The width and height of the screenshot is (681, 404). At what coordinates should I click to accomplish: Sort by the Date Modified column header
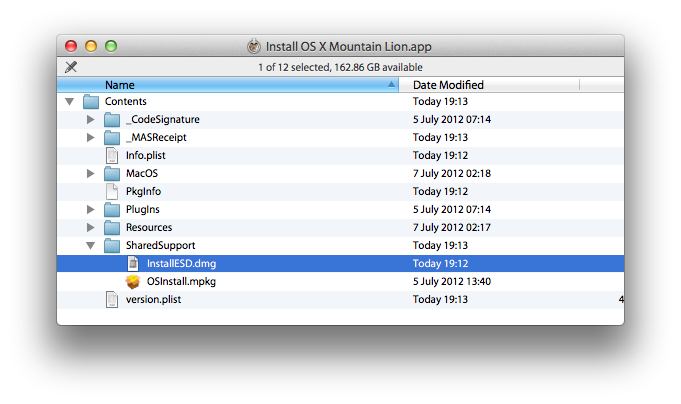point(489,85)
